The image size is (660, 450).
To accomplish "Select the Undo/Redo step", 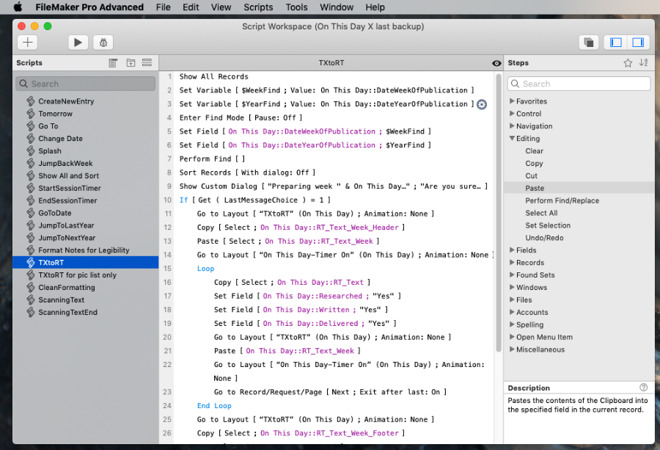I will tap(544, 238).
